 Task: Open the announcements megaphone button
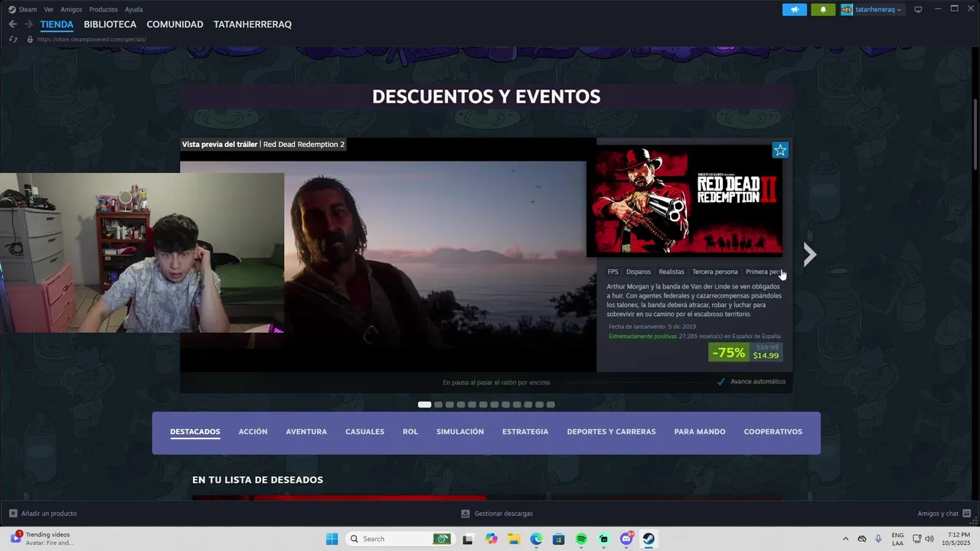coord(795,9)
